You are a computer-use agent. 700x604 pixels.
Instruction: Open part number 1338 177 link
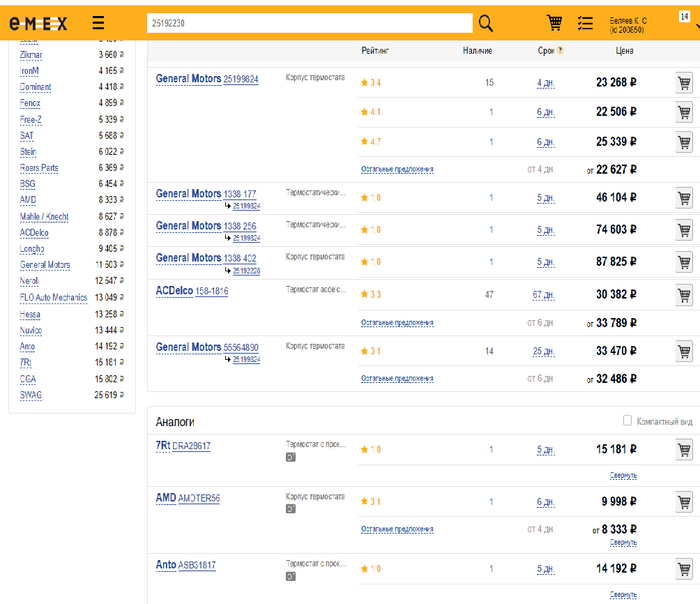240,194
